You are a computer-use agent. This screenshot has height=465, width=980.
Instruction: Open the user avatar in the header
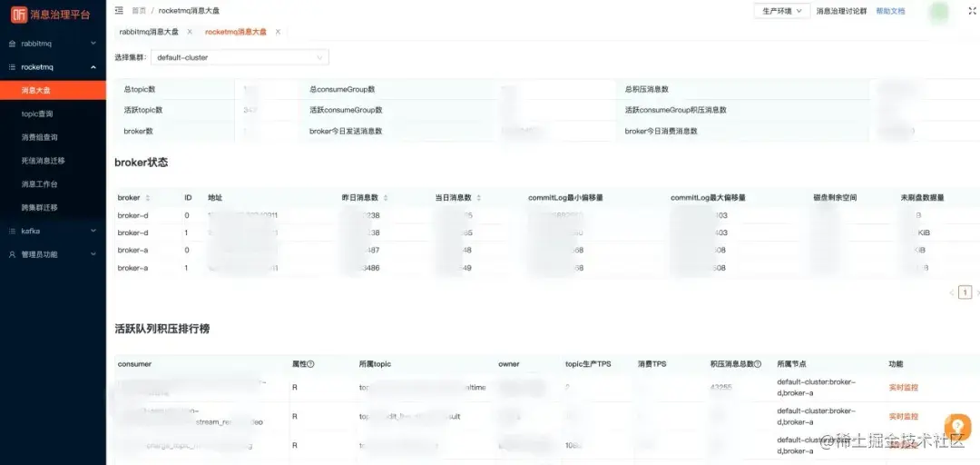pyautogui.click(x=938, y=12)
